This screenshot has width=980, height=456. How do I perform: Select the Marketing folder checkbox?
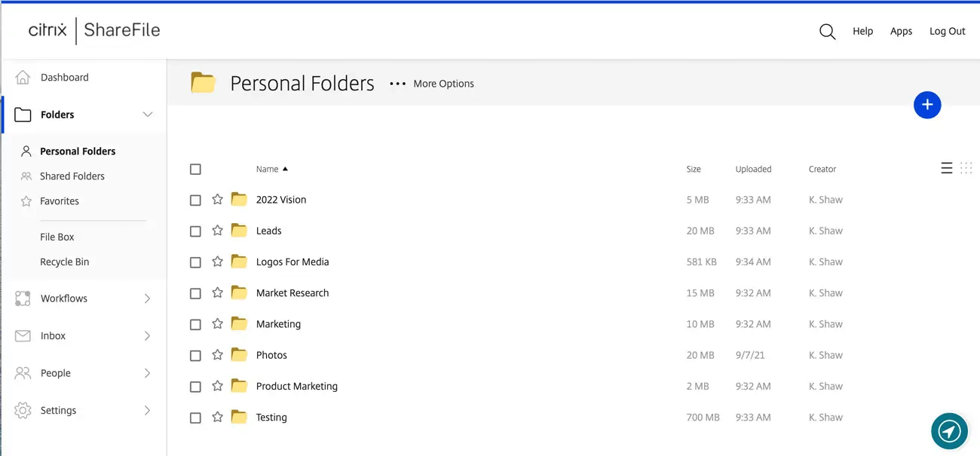(x=195, y=325)
